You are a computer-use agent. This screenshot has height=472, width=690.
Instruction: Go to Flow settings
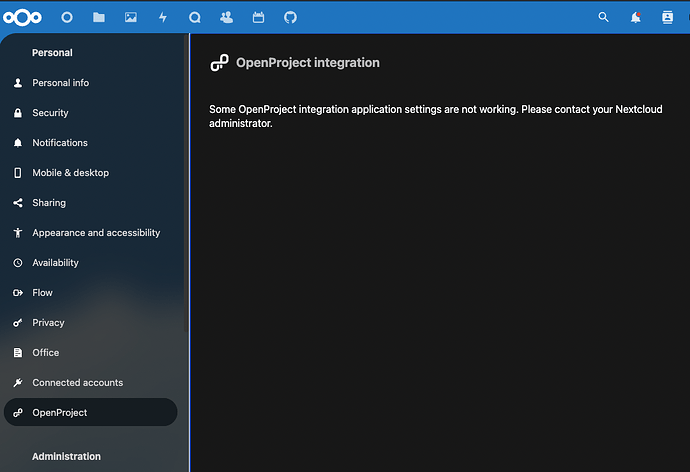[91, 293]
